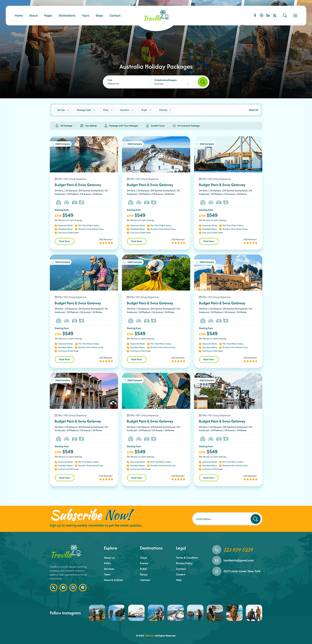Image resolution: width=312 pixels, height=644 pixels.
Task: Enable Add Compare on bridge package card
Action: (197, 144)
